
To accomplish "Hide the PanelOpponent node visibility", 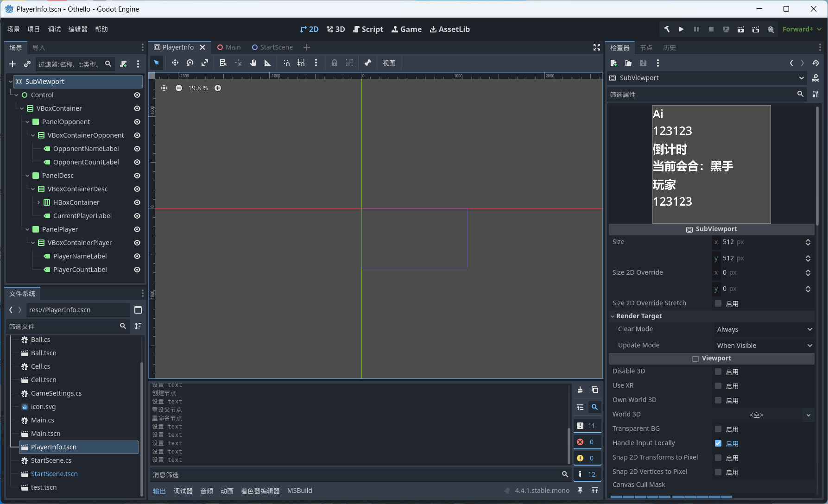I will [x=137, y=122].
